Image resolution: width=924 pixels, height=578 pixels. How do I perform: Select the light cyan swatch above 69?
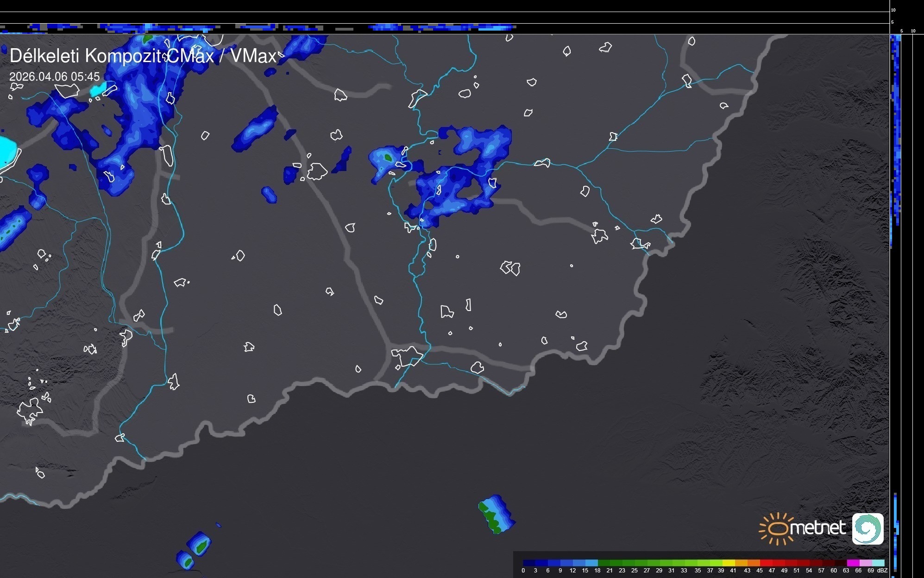(x=878, y=563)
